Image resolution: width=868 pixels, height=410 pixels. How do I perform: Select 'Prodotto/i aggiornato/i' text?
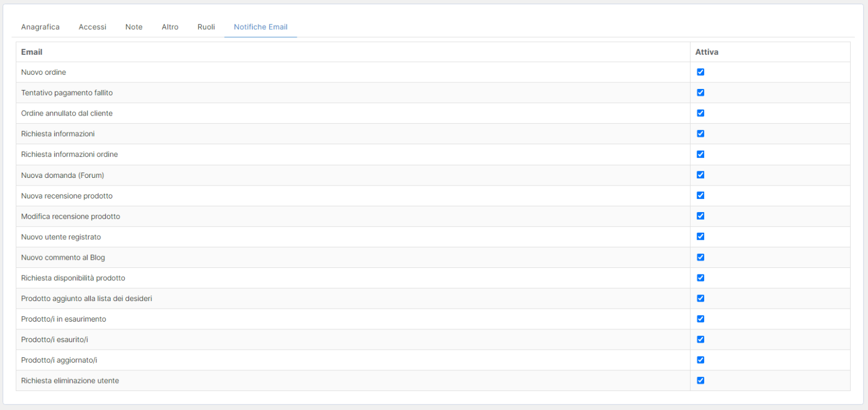click(59, 361)
